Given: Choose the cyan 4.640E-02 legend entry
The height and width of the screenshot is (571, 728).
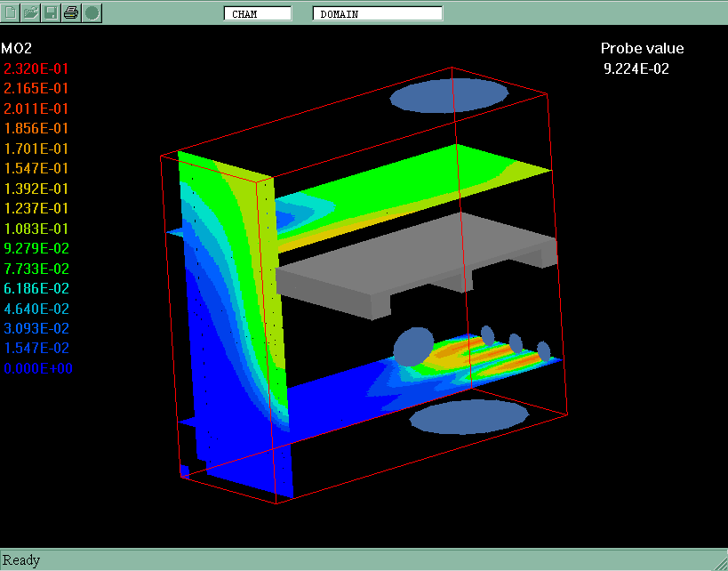Looking at the screenshot, I should 36,309.
